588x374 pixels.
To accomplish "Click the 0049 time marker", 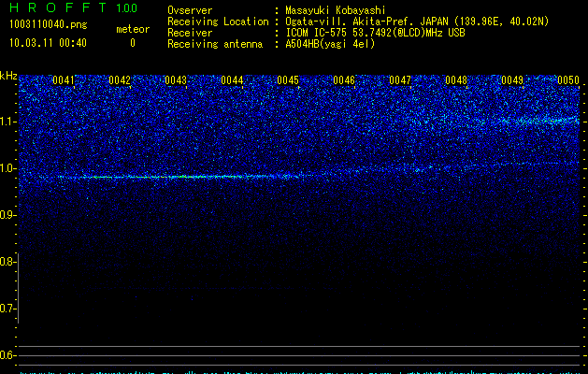I will 512,80.
